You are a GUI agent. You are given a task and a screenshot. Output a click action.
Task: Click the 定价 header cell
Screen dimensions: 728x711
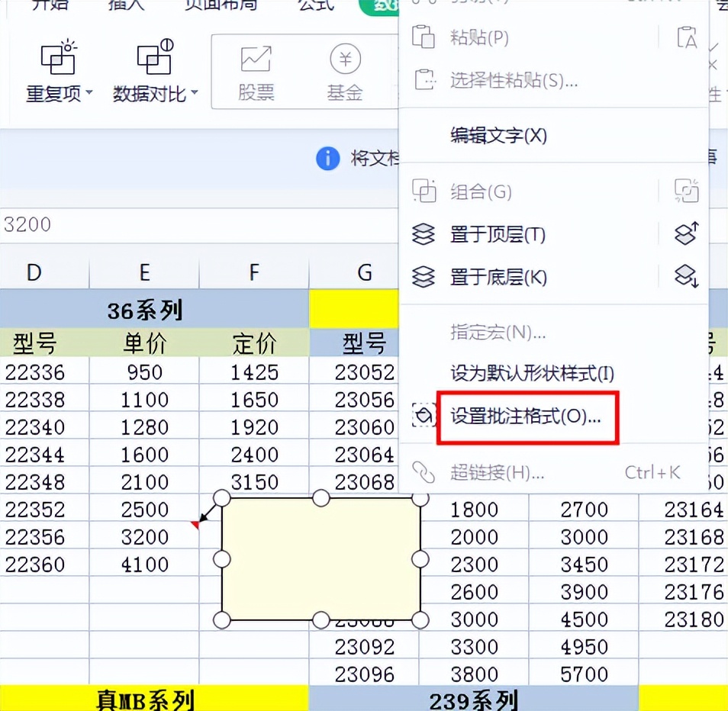coord(254,344)
